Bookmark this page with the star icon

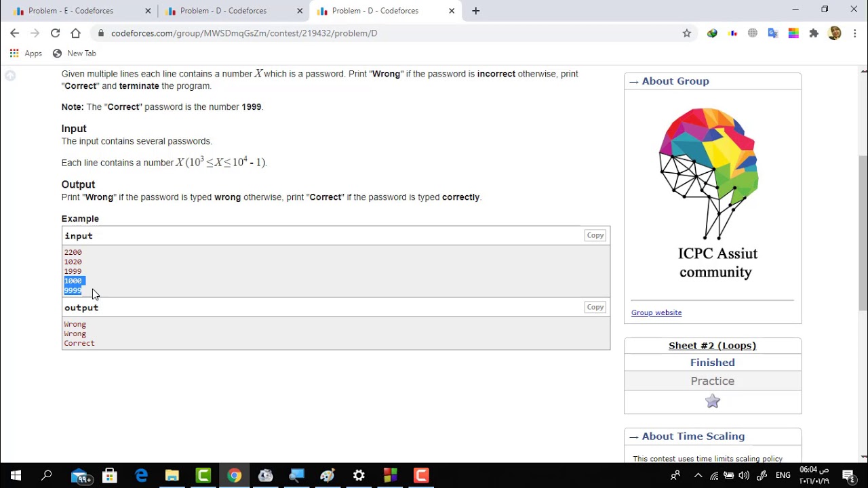tap(687, 33)
